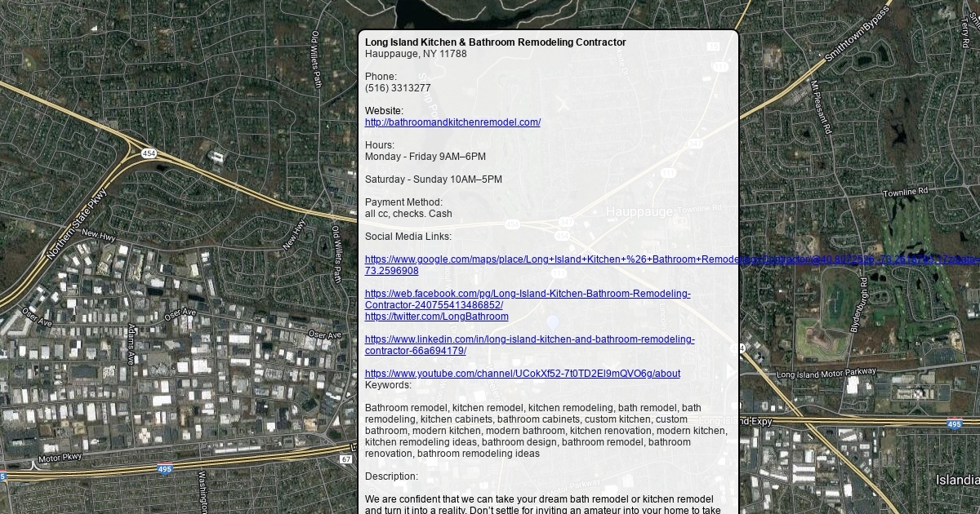The width and height of the screenshot is (980, 514).
Task: Open the YouTube channel about link
Action: tap(522, 374)
